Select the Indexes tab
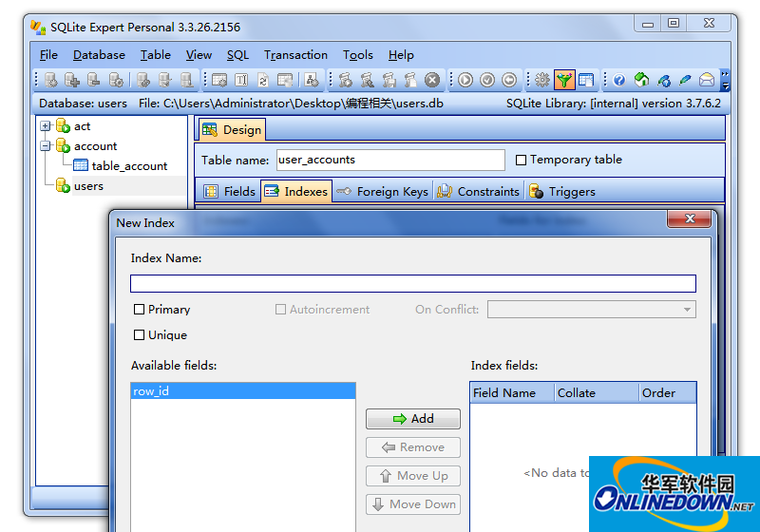This screenshot has width=760, height=532. [x=296, y=191]
